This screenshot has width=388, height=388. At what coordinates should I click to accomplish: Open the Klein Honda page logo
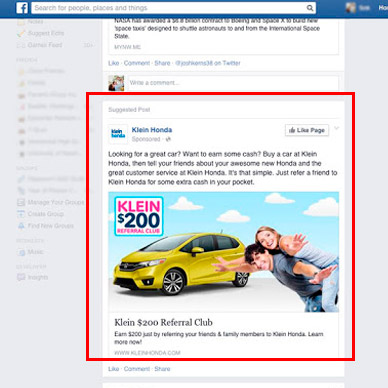(118, 134)
